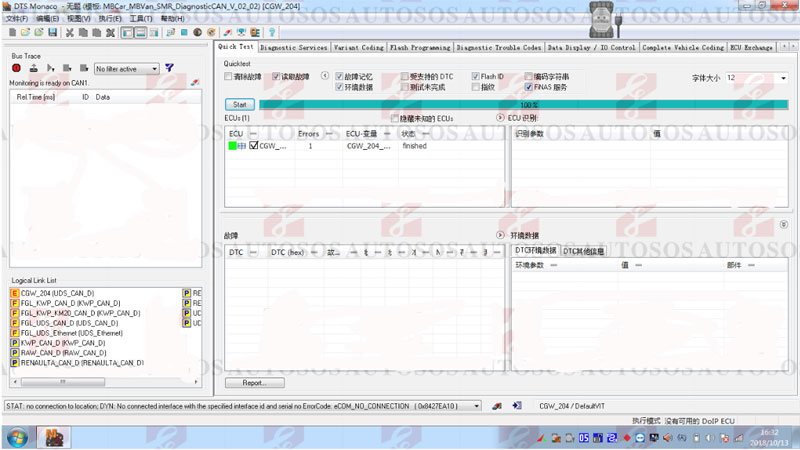Toggle the 读取故障 checkbox
The width and height of the screenshot is (800, 450).
pyautogui.click(x=276, y=77)
